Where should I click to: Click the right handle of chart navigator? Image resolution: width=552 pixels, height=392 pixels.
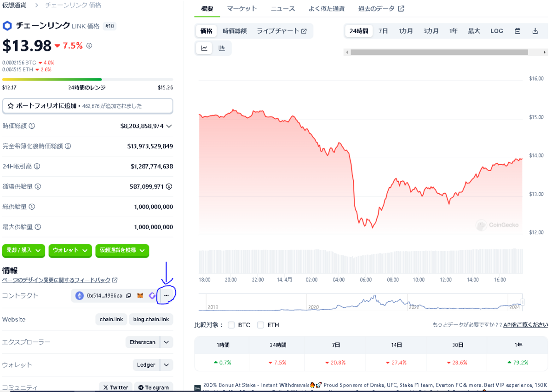point(523,302)
